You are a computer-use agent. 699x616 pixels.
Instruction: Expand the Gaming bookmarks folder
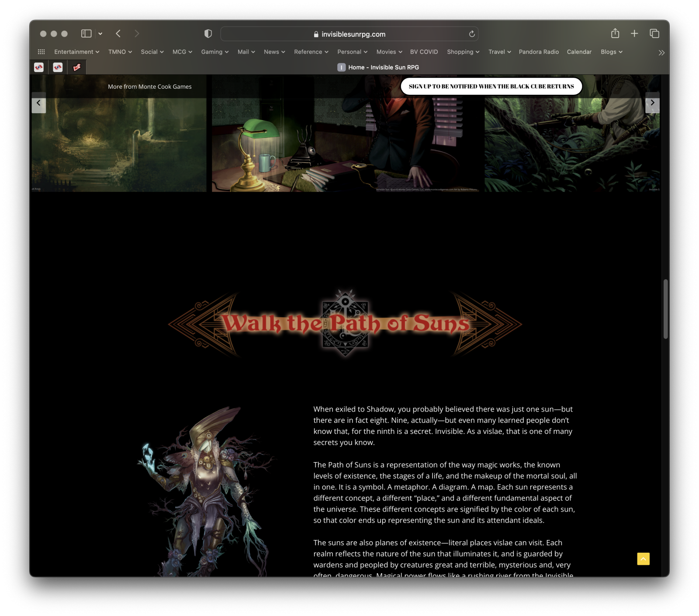pos(215,52)
